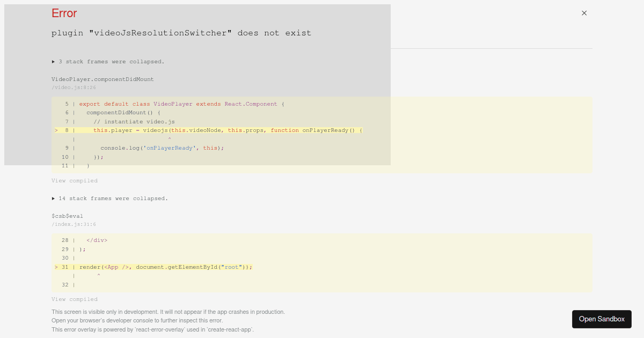Image resolution: width=644 pixels, height=338 pixels.
Task: Dismiss the error overlay with the X icon
Action: (584, 13)
